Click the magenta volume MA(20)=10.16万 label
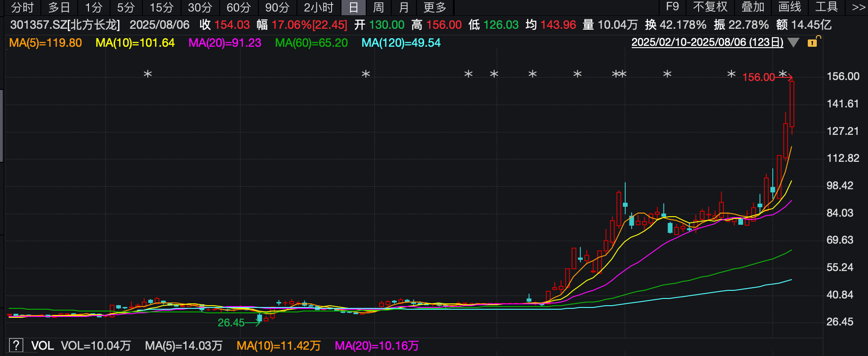This screenshot has height=356, width=868. pyautogui.click(x=377, y=346)
